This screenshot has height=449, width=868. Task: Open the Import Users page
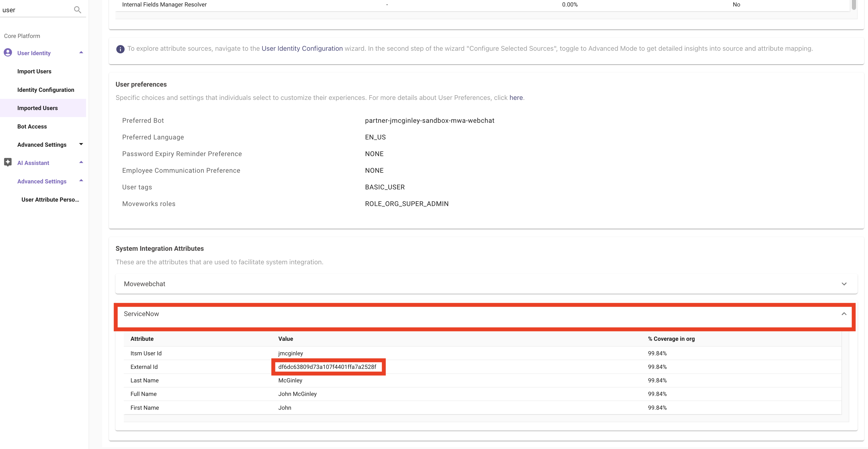pos(34,72)
